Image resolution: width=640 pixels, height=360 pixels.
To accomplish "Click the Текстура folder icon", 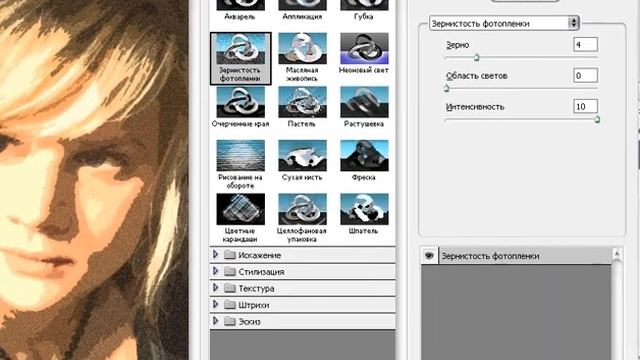I will [x=230, y=288].
